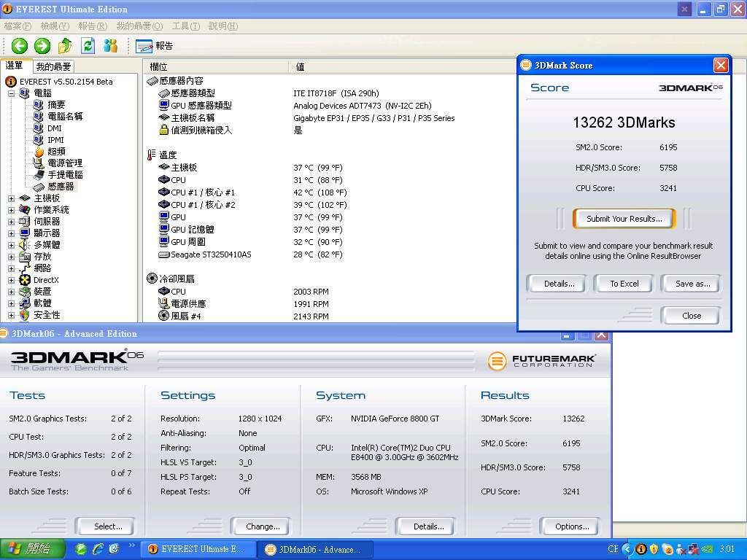Click the green Forward arrow in EVEREST toolbar

[42, 46]
